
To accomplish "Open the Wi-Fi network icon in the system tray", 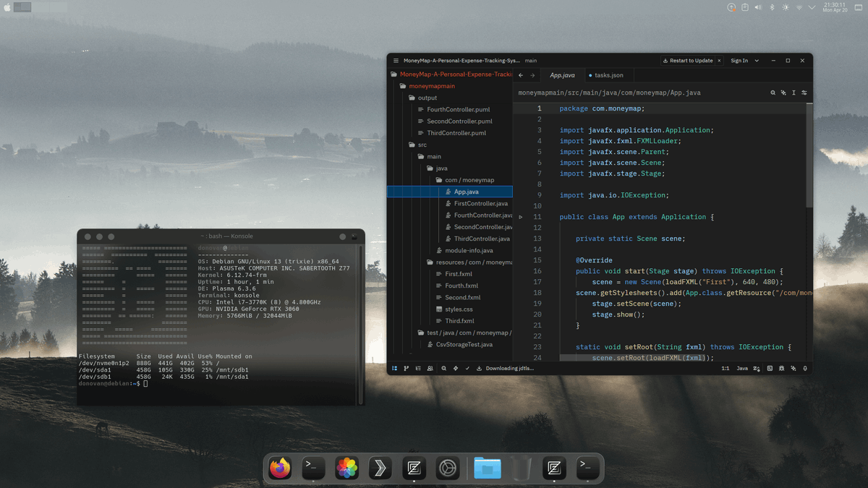I will pyautogui.click(x=799, y=7).
